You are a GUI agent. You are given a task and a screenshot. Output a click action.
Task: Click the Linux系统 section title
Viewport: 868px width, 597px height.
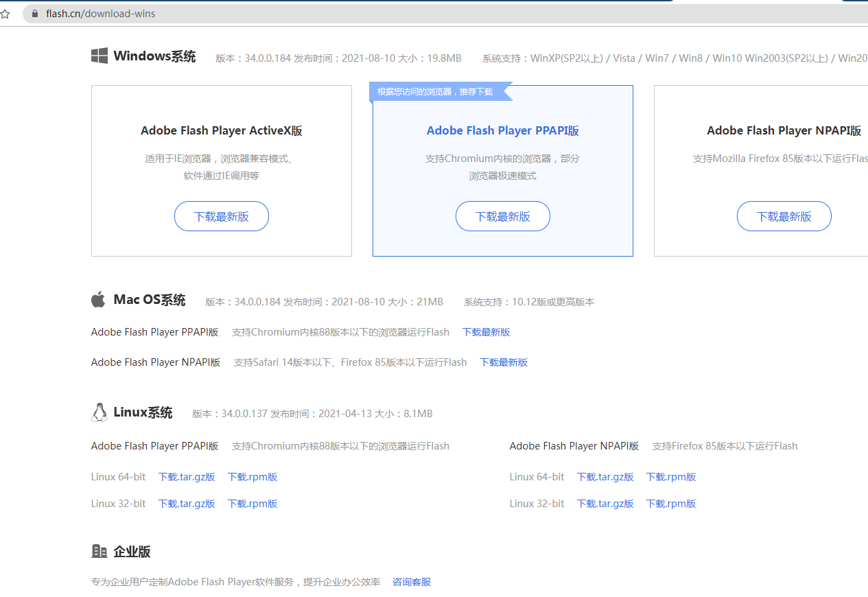point(143,412)
